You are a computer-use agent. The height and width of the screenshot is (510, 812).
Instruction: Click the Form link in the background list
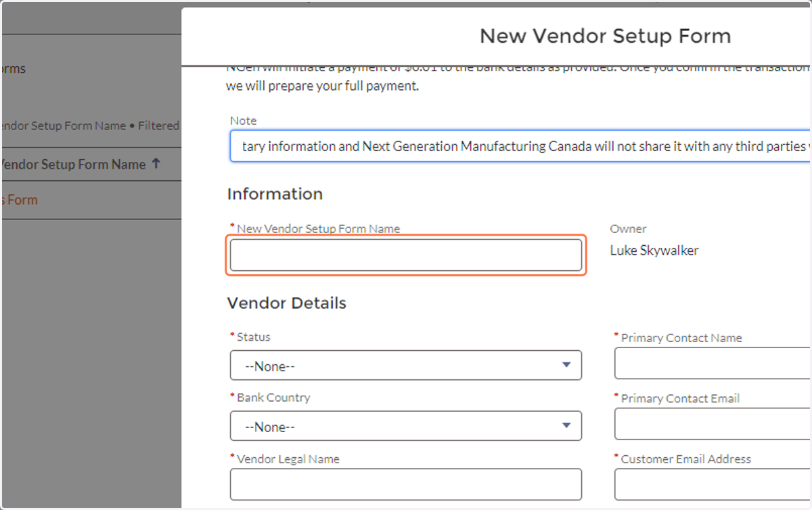pyautogui.click(x=19, y=200)
